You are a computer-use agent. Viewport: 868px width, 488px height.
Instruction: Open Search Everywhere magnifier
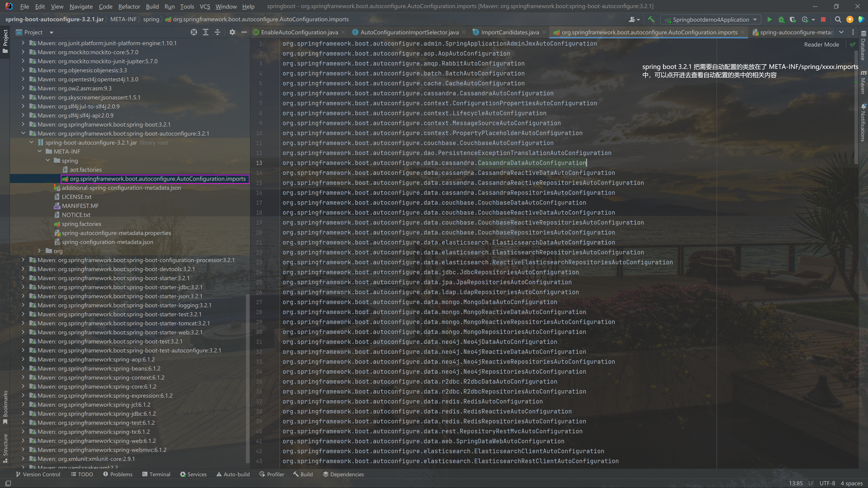click(838, 19)
